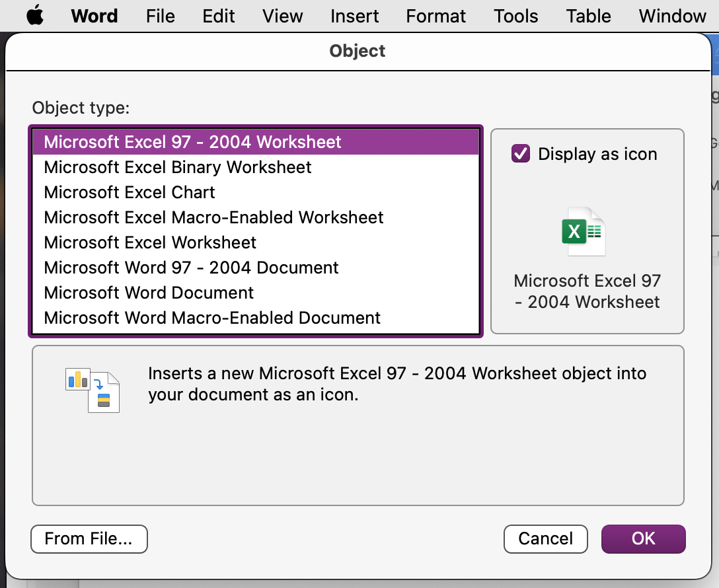Select Microsoft Word Macro-Enabled Document
The width and height of the screenshot is (719, 588).
212,318
